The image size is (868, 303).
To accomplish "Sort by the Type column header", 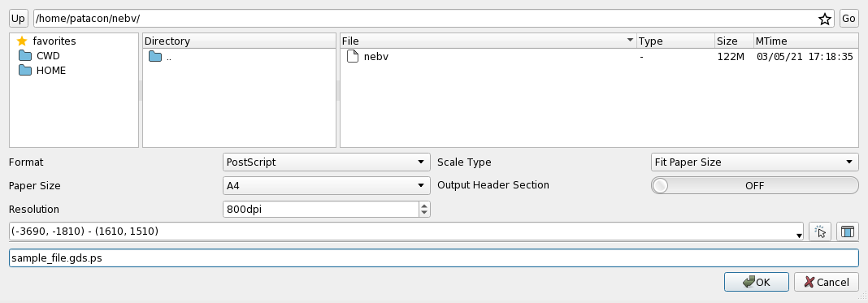I will [675, 41].
